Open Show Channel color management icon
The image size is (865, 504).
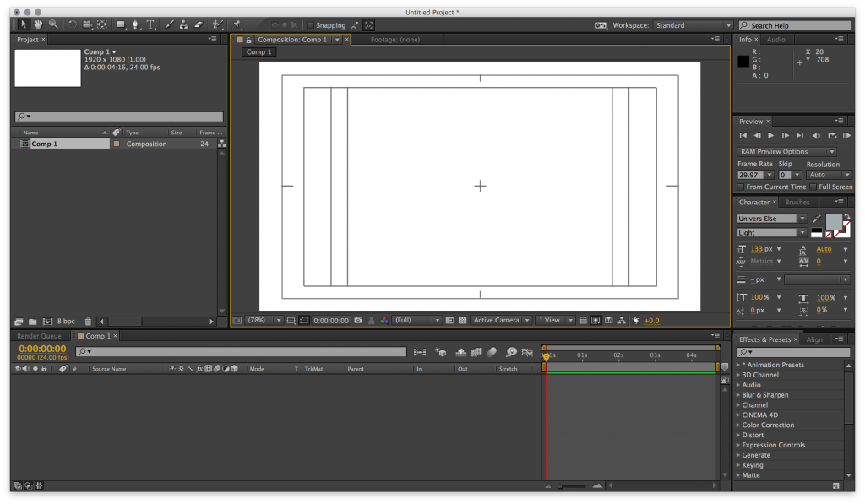click(384, 320)
